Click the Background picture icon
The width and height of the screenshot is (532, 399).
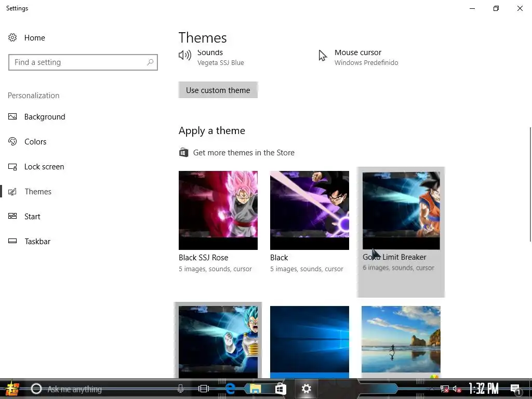[12, 117]
